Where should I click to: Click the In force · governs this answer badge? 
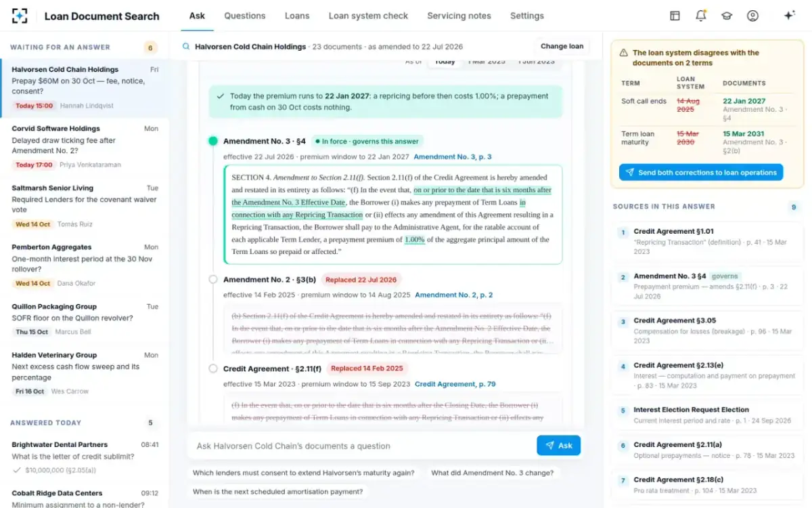coord(367,141)
